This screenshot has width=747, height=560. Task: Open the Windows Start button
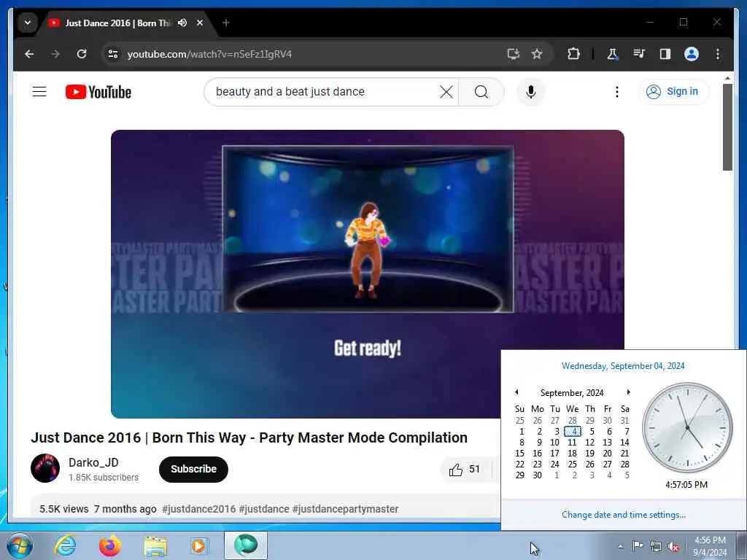pyautogui.click(x=20, y=545)
